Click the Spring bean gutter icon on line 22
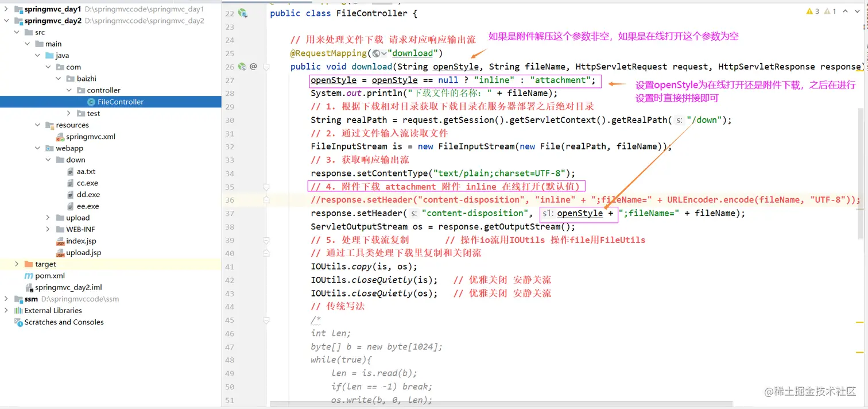The width and height of the screenshot is (868, 409). [x=243, y=13]
